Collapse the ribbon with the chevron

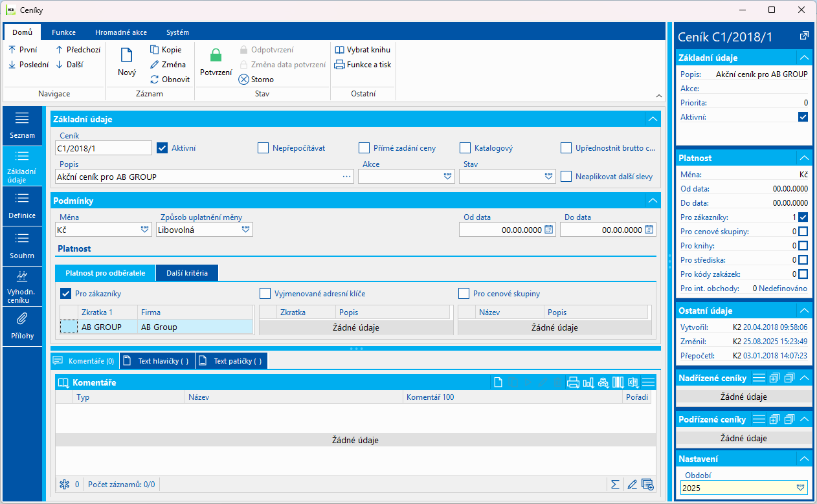tap(658, 95)
